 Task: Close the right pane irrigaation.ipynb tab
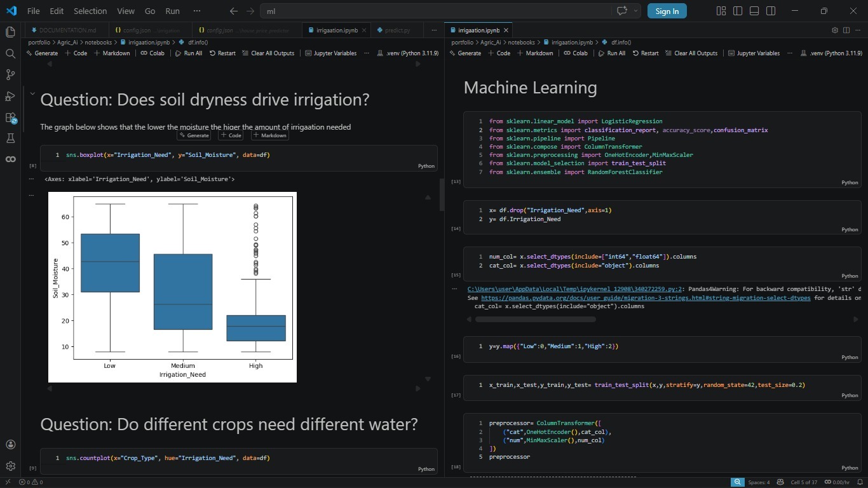(506, 30)
